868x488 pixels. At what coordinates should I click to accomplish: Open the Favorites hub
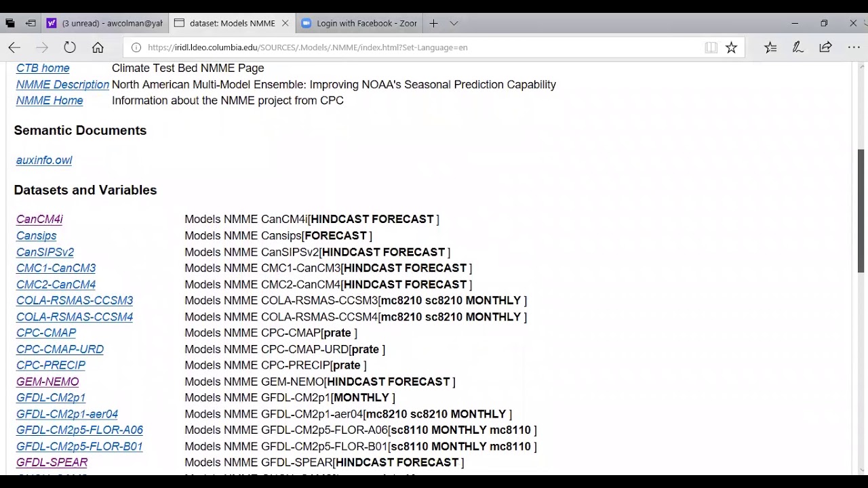[x=770, y=47]
